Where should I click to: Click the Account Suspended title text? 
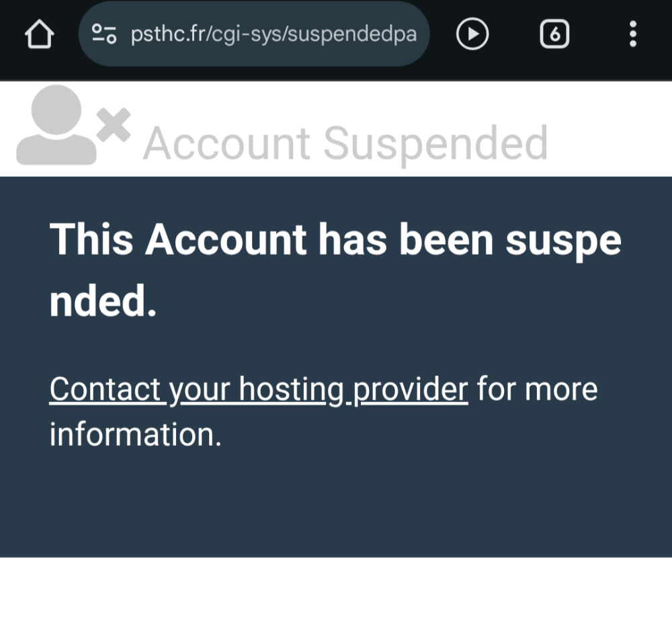(345, 144)
